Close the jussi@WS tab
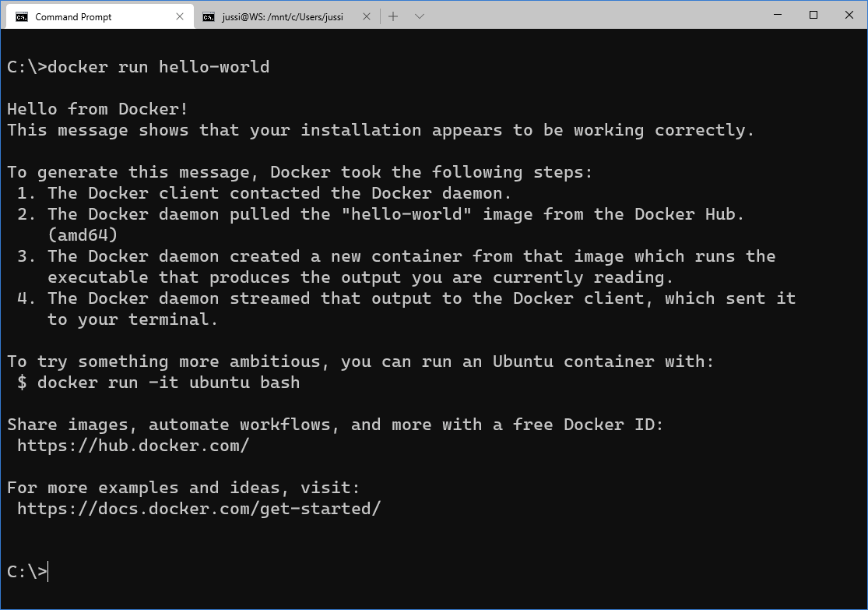The image size is (868, 610). [x=366, y=16]
